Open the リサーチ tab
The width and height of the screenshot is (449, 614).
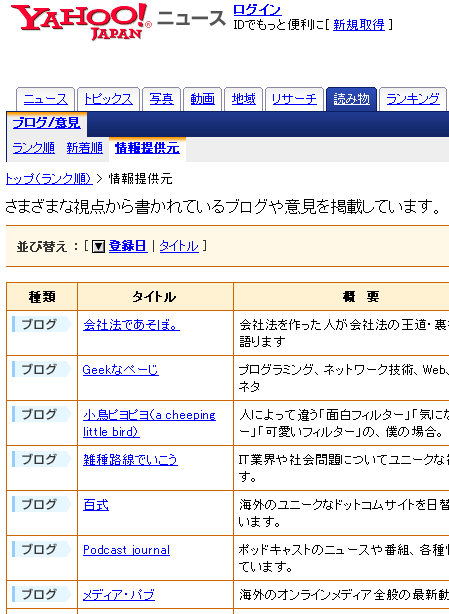click(294, 99)
